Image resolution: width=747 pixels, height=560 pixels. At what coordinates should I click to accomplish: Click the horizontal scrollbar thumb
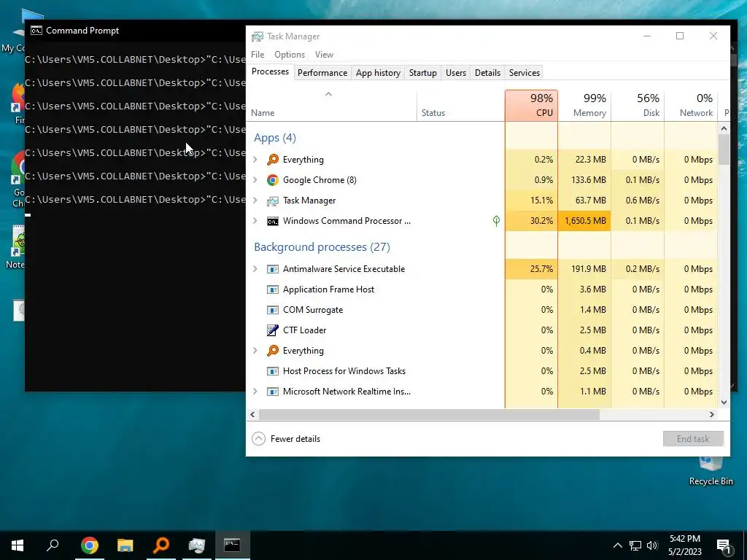[x=429, y=415]
